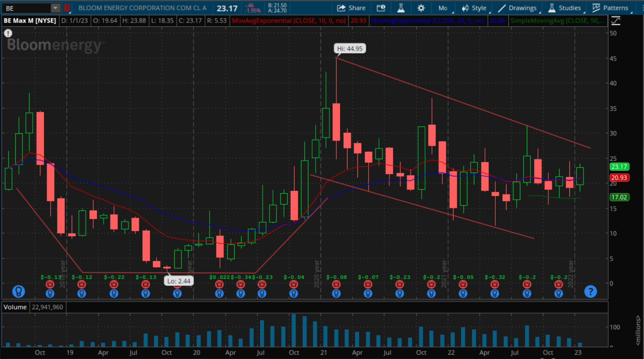Click the BE symbol input field
The height and width of the screenshot is (359, 644).
coord(27,8)
